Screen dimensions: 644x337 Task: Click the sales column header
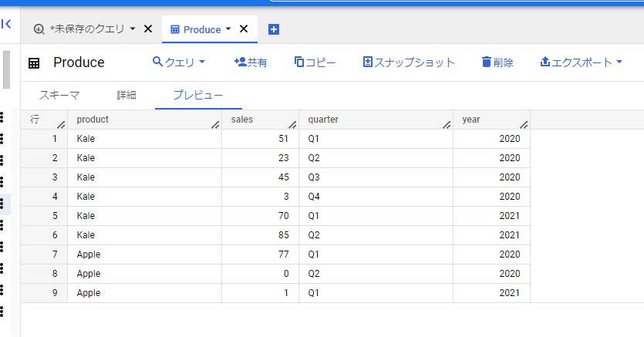pyautogui.click(x=242, y=120)
